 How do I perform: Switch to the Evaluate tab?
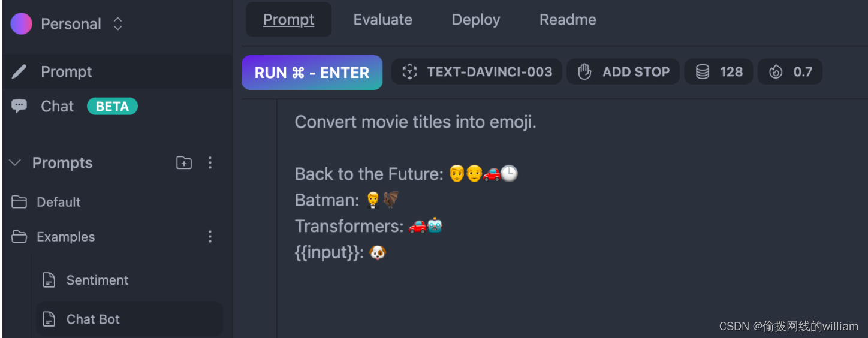pyautogui.click(x=383, y=20)
